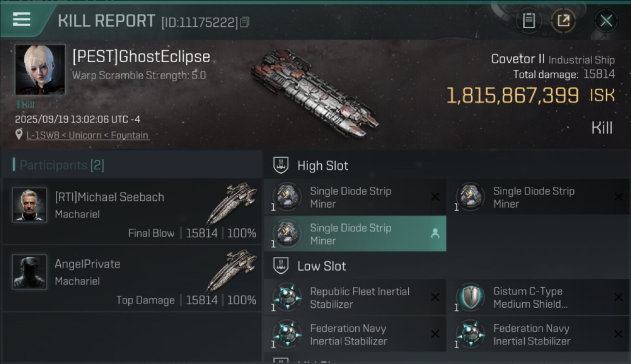The height and width of the screenshot is (364, 631).
Task: Open the L-1SW8 Unicorn Fountain location link
Action: [87, 135]
